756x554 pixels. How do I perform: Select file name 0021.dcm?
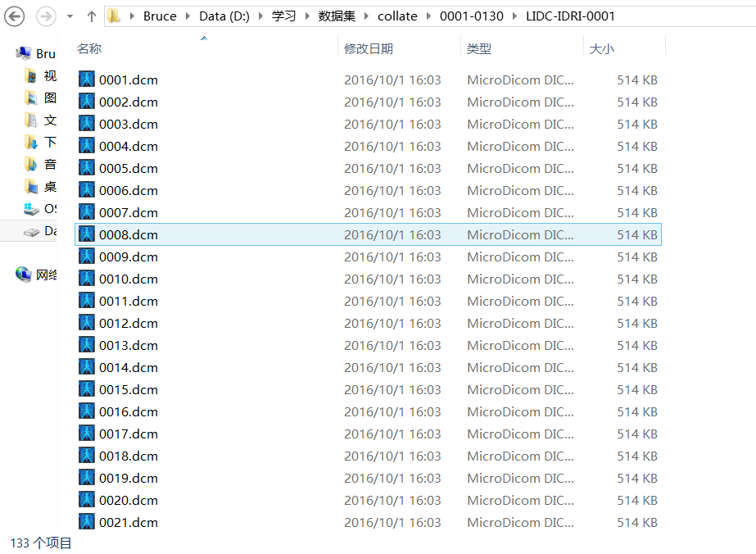tap(129, 523)
